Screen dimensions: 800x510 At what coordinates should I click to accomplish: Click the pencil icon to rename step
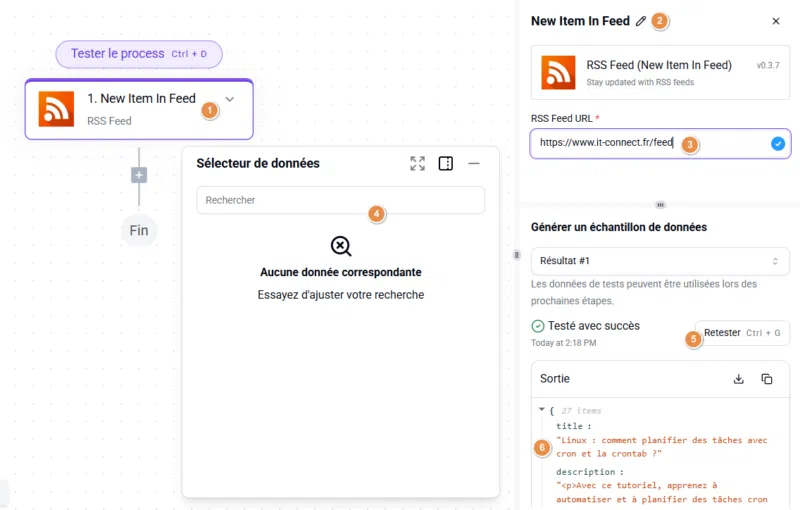tap(641, 21)
